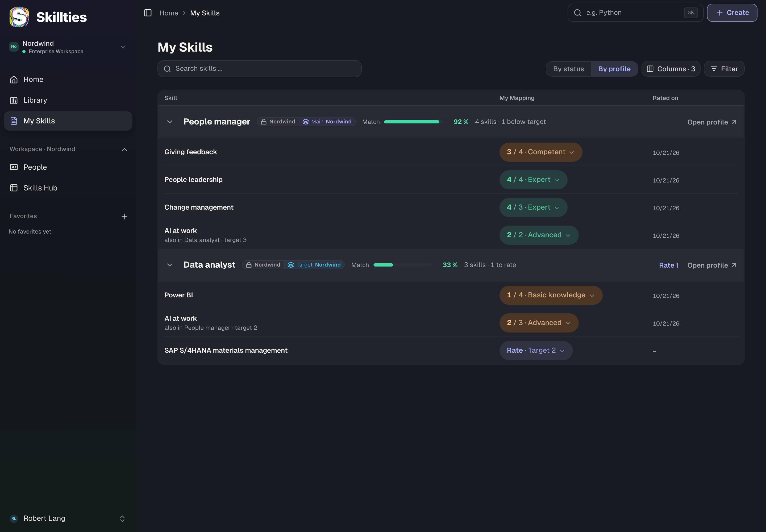Open Skills Hub in sidebar
766x532 pixels.
pos(68,188)
